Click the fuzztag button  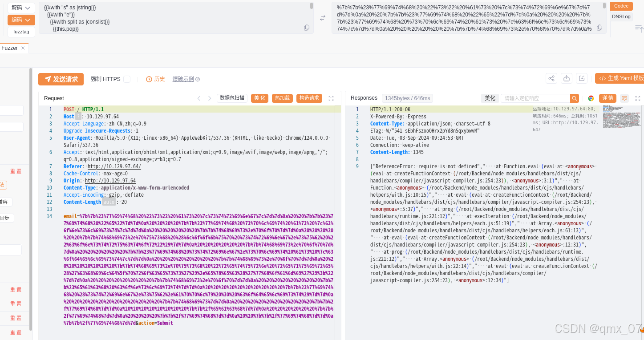click(21, 32)
